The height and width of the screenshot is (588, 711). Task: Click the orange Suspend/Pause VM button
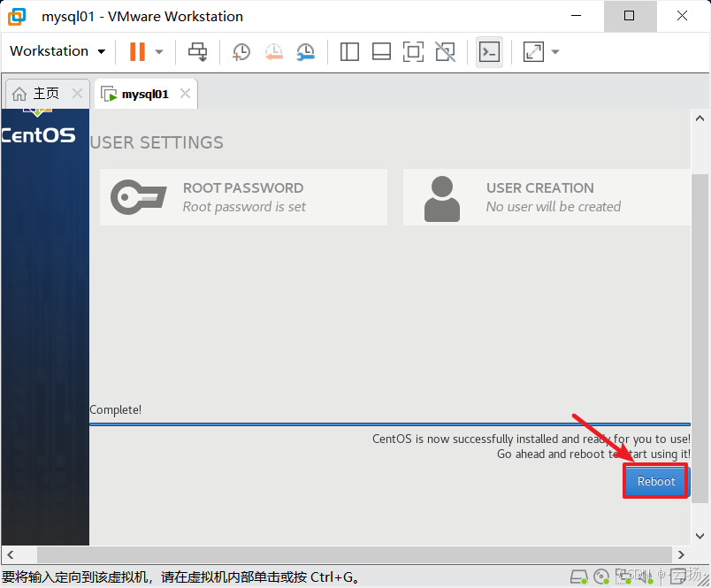pyautogui.click(x=137, y=51)
